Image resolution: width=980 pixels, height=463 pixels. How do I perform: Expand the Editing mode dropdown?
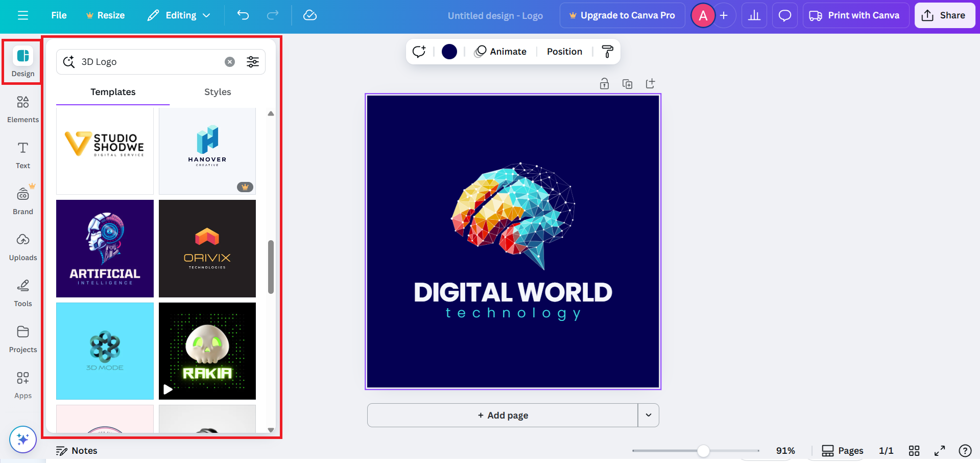178,15
